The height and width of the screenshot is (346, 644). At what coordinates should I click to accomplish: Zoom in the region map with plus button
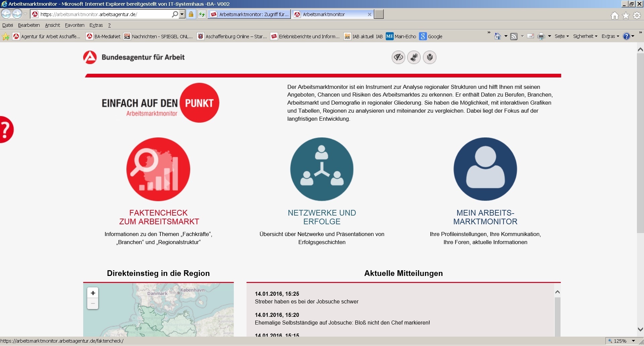pyautogui.click(x=93, y=293)
